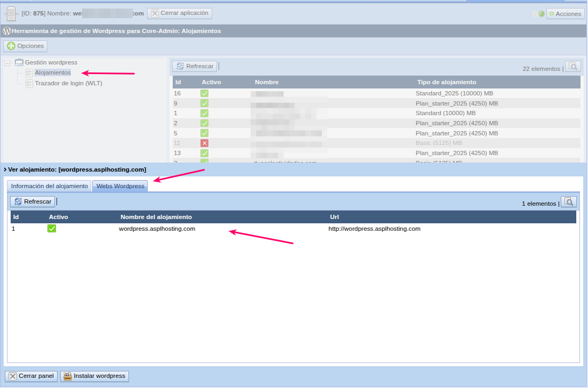This screenshot has height=388, width=588.
Task: Open the Acciones menu
Action: click(565, 14)
